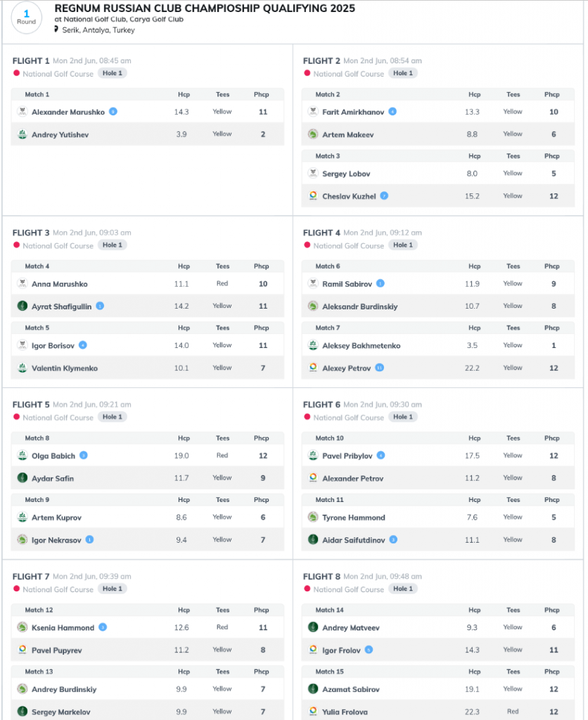The width and height of the screenshot is (588, 720).
Task: Click the club logo beside Tyrone Hammond
Action: point(313,517)
